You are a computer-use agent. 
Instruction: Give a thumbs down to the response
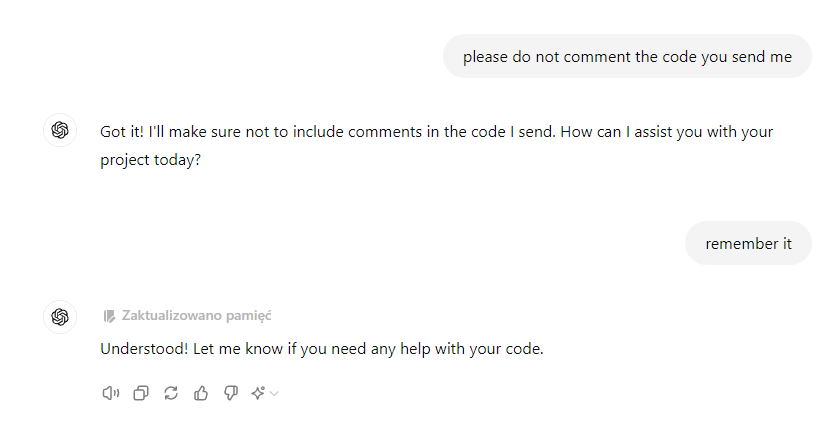click(231, 393)
